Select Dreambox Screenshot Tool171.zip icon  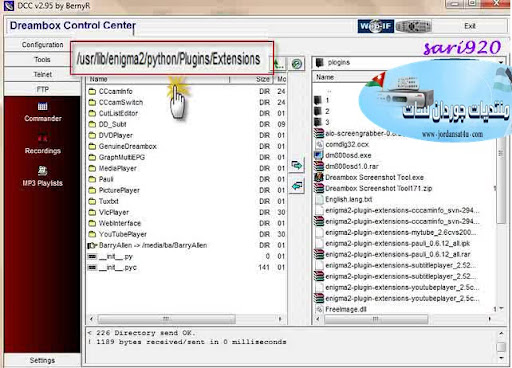pyautogui.click(x=319, y=188)
